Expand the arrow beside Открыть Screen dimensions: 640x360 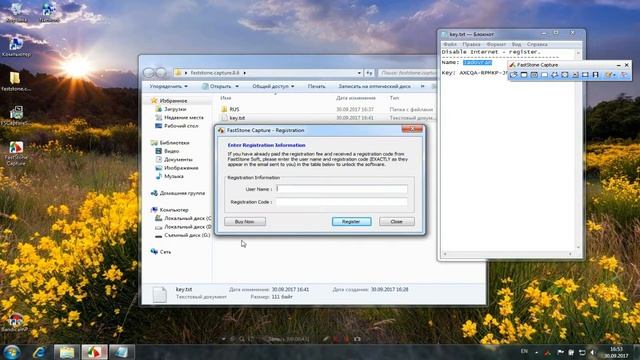coord(237,87)
